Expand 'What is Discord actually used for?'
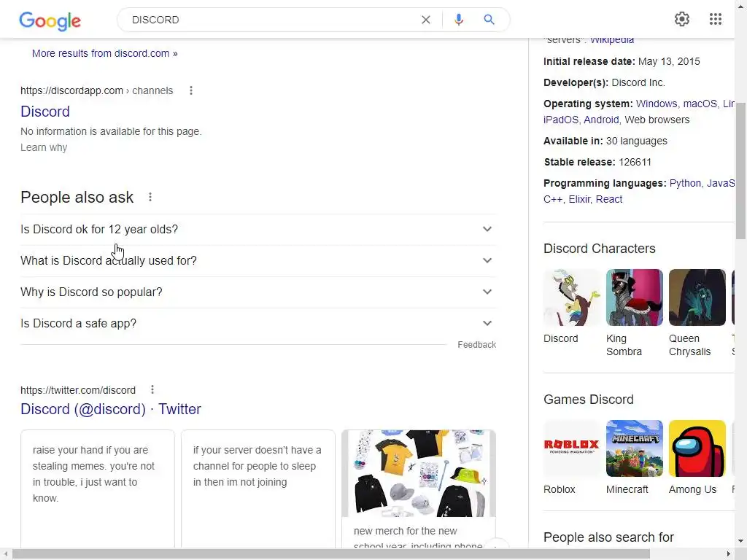 (x=258, y=261)
